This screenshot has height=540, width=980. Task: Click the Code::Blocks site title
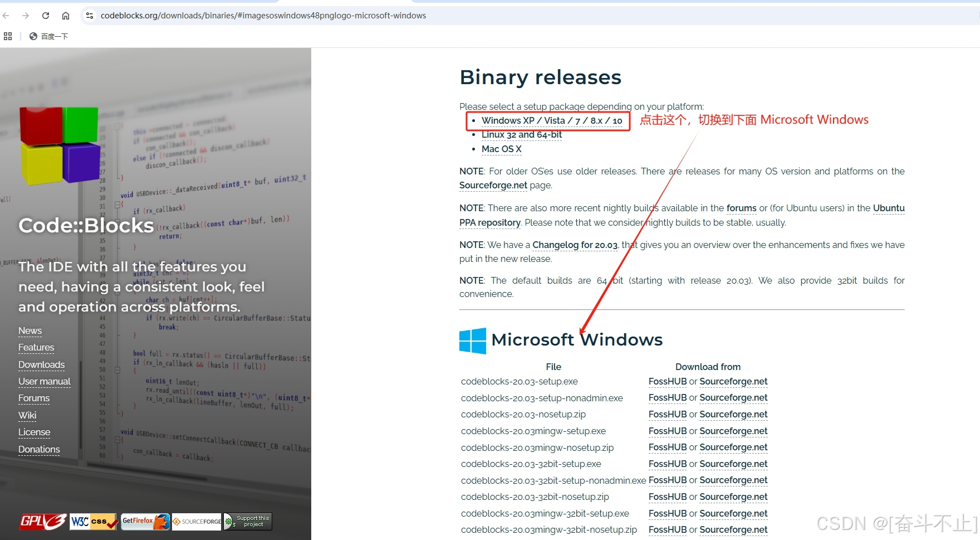pos(86,225)
